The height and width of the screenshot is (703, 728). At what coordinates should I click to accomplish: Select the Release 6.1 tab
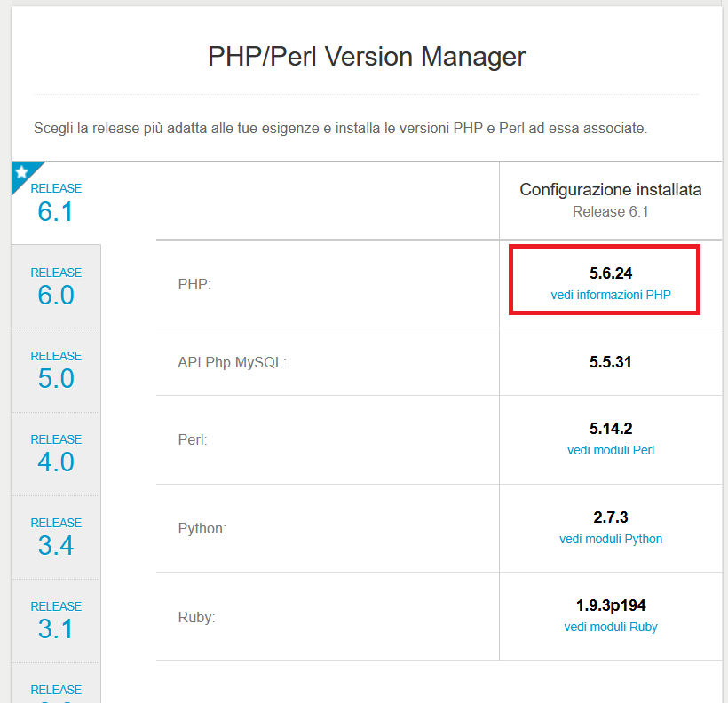tap(56, 203)
